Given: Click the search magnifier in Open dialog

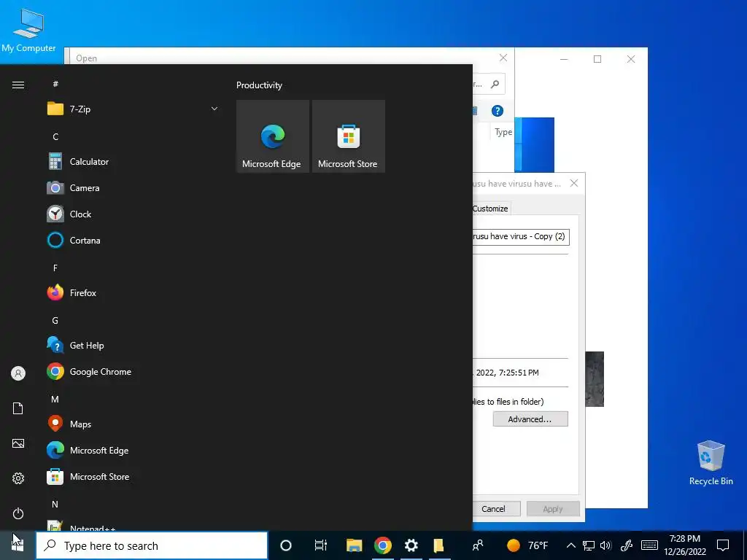Looking at the screenshot, I should click(495, 85).
